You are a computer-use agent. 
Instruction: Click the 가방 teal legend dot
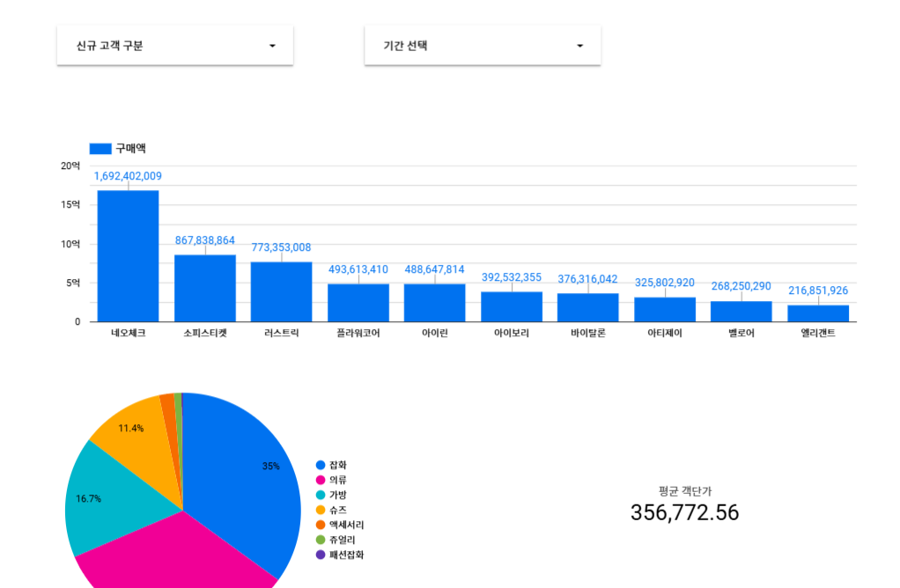(321, 495)
